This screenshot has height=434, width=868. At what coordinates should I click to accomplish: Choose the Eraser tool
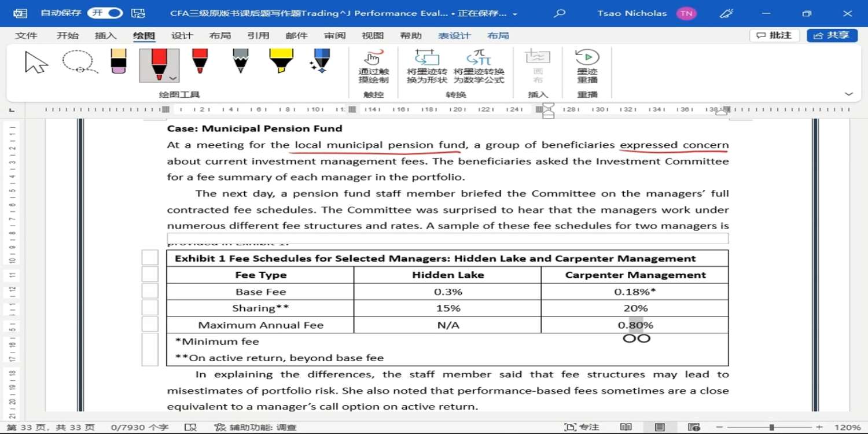pyautogui.click(x=118, y=61)
